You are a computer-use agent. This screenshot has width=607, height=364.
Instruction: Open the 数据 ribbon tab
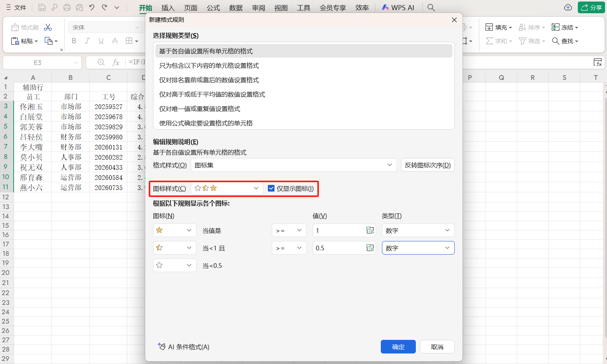pyautogui.click(x=236, y=8)
